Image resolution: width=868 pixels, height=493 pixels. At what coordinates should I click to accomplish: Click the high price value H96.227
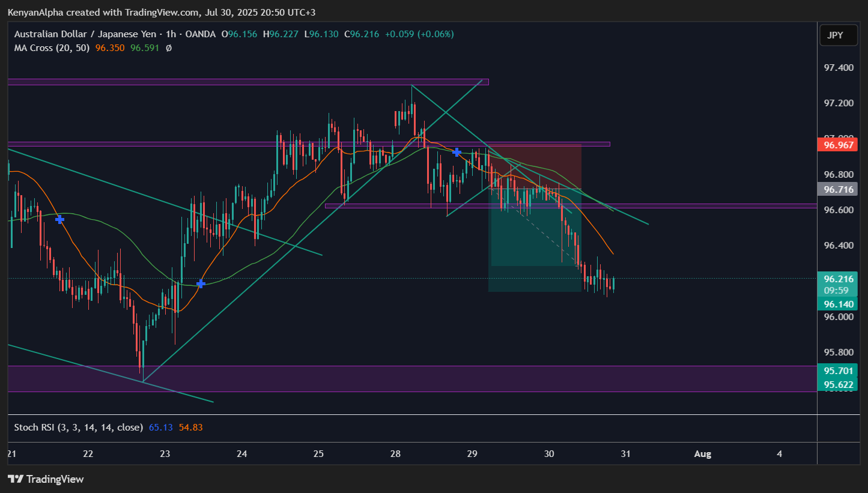(x=281, y=34)
